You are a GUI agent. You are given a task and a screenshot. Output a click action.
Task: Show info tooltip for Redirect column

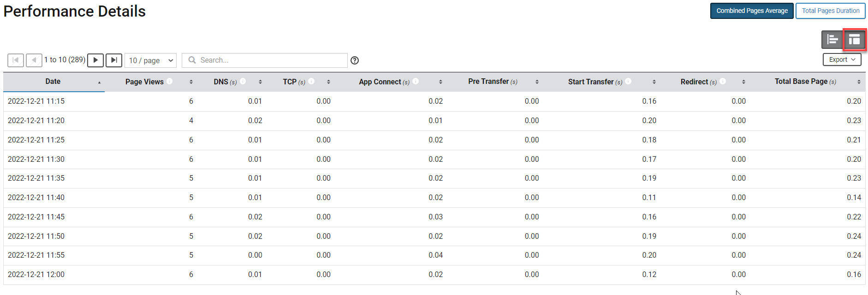tap(723, 81)
